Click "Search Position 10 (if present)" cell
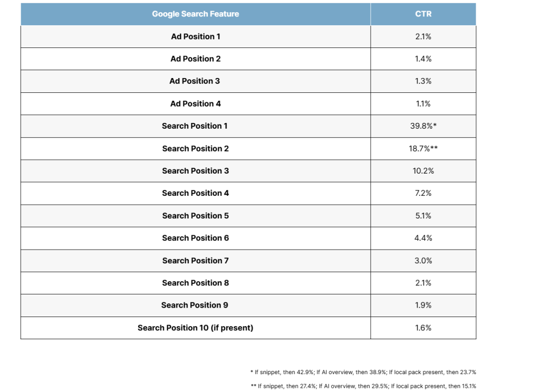Image resolution: width=540 pixels, height=392 pixels. 195,328
